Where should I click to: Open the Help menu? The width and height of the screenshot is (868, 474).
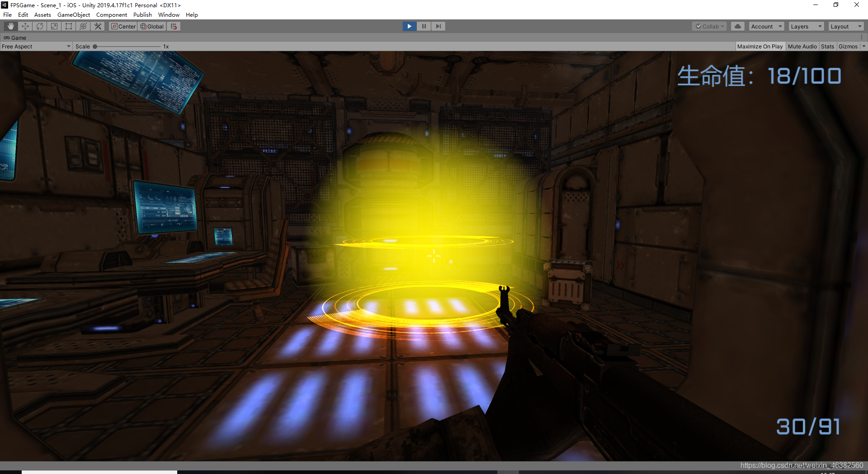point(192,14)
